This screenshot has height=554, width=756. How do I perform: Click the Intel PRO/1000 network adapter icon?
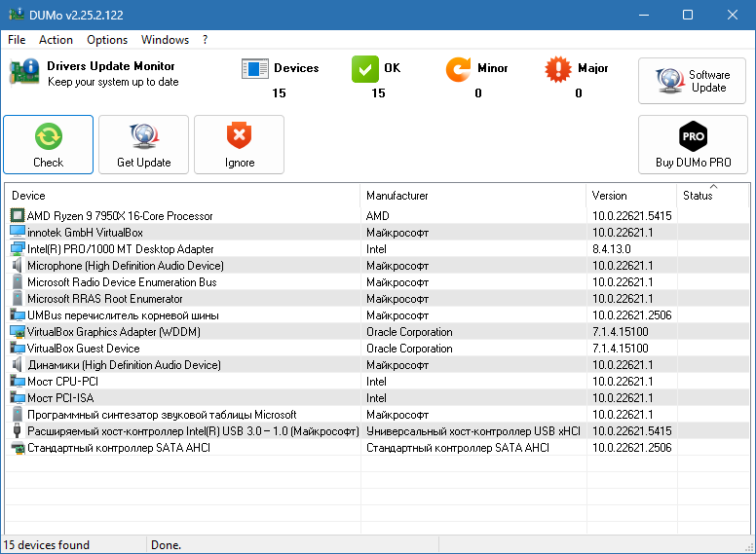point(18,248)
